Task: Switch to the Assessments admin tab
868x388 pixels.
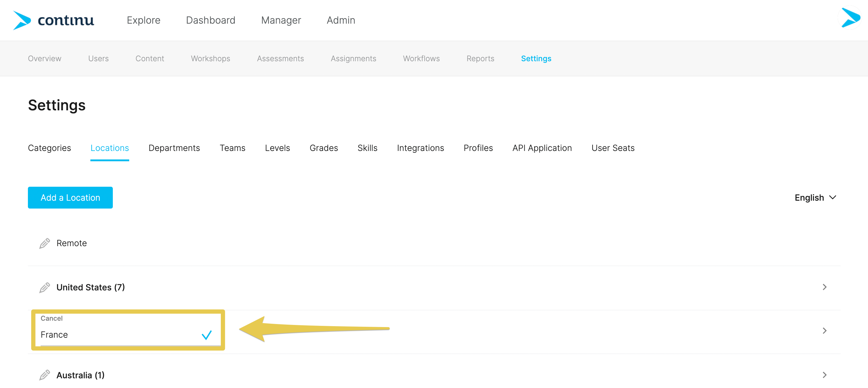Action: [x=280, y=59]
